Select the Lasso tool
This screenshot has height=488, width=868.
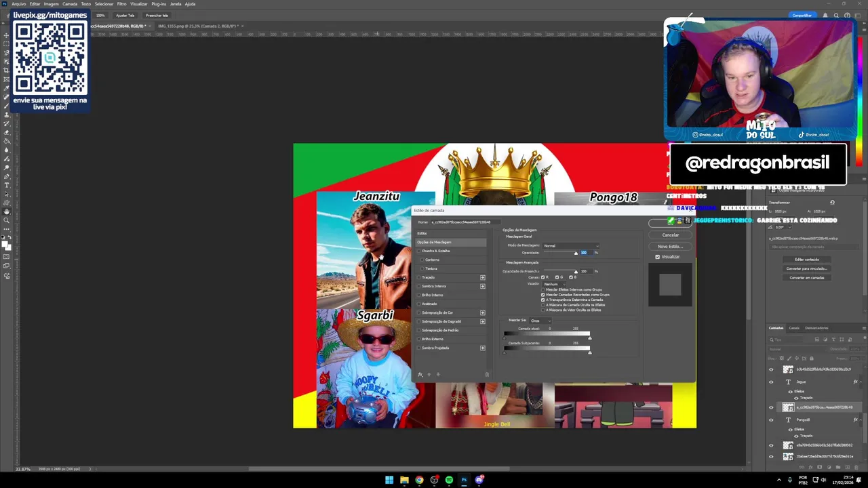tap(6, 52)
